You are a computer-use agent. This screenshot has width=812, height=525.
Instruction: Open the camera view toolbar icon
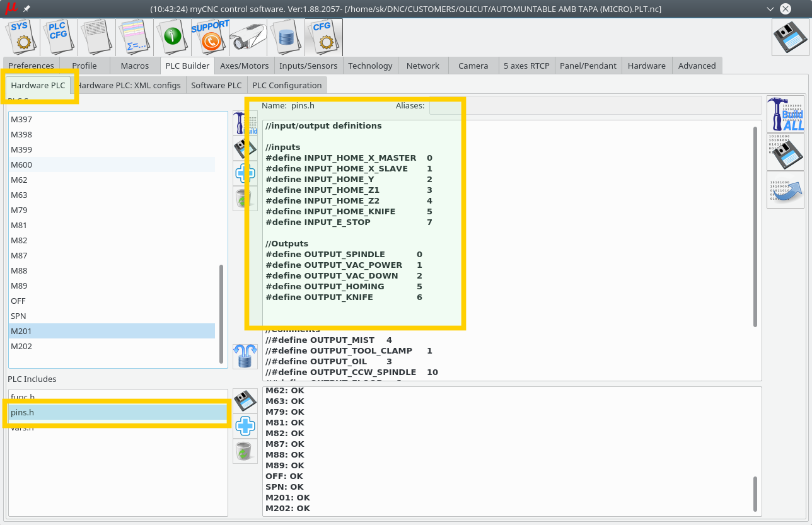point(248,37)
